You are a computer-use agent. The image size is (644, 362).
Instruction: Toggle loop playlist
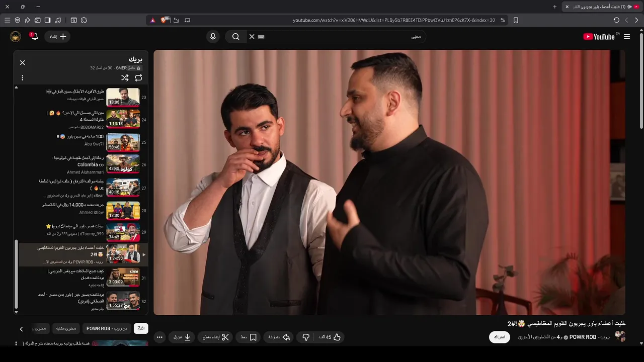(138, 78)
